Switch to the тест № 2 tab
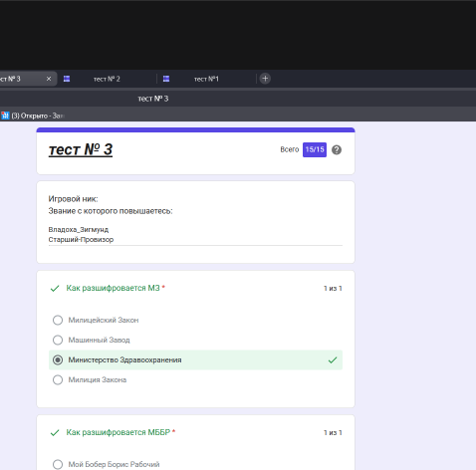The image size is (476, 470). (x=107, y=79)
